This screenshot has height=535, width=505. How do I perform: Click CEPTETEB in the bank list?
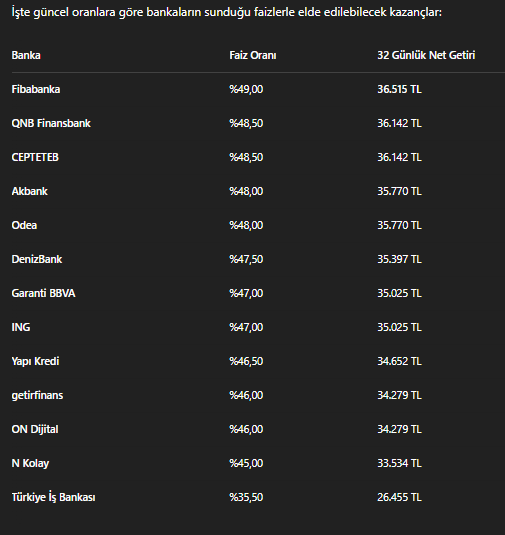coord(35,157)
